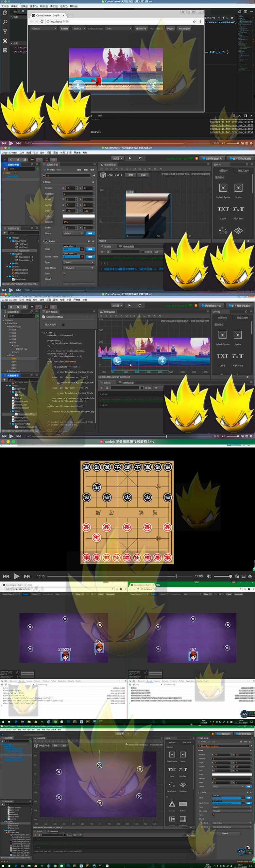Screen dimensions: 255x868
Task: Click Pause button in top browser preview
Action: (170, 29)
